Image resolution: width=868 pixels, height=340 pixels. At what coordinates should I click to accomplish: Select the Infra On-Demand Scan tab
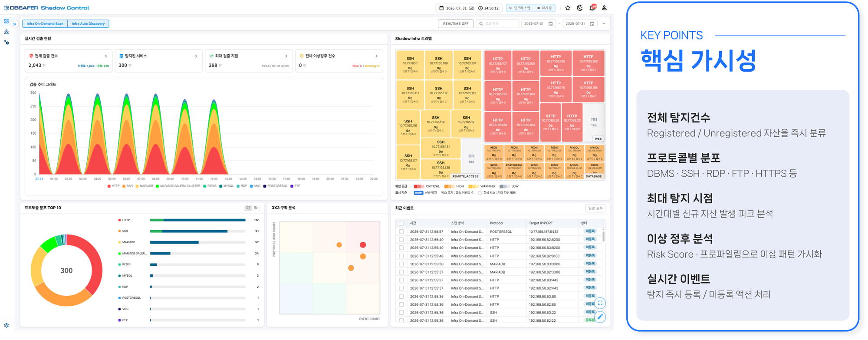(45, 24)
